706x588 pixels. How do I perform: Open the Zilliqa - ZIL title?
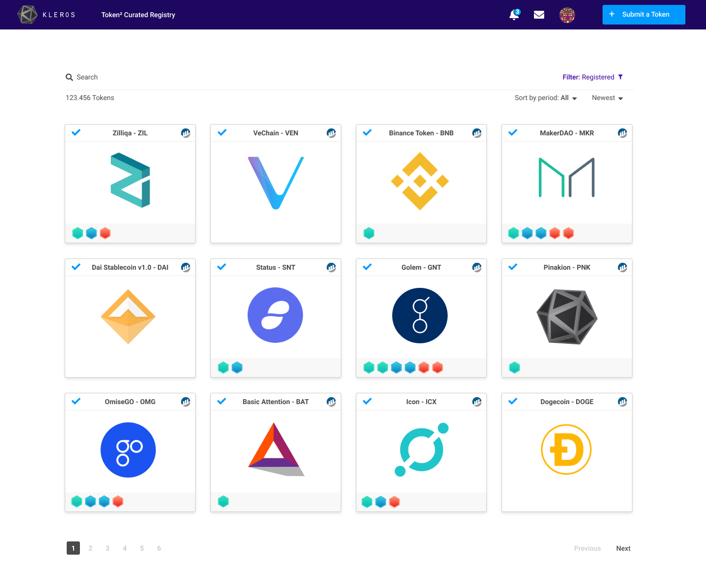tap(130, 133)
